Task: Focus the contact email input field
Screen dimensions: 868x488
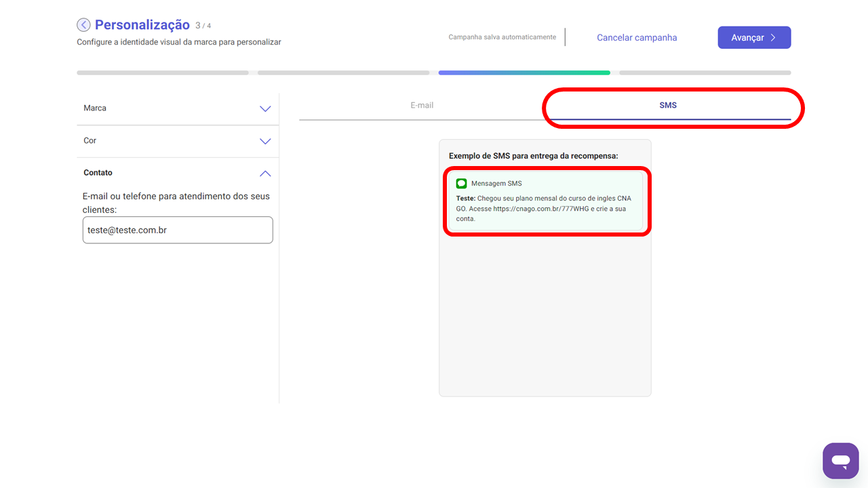Action: (x=178, y=230)
